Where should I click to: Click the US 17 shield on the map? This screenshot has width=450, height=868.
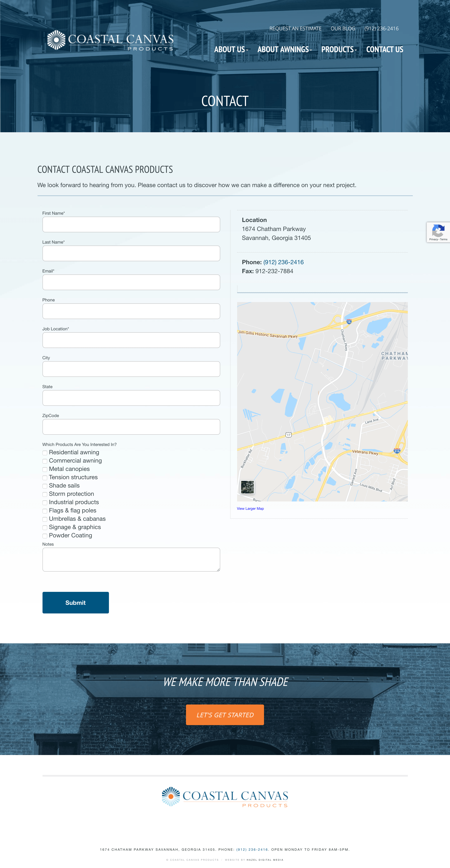pos(288,435)
